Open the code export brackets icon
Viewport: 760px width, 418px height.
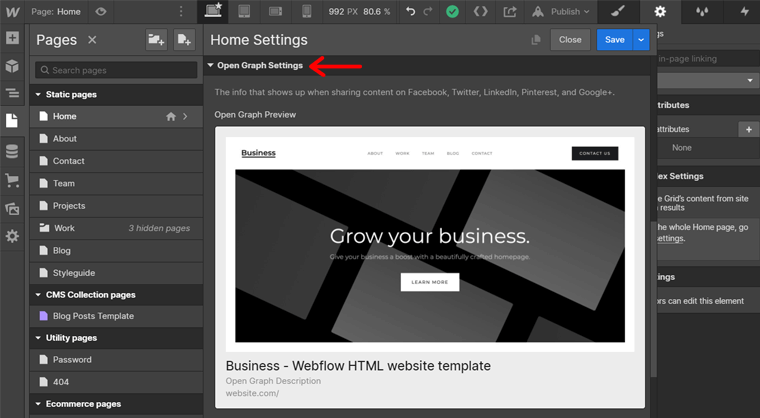480,11
